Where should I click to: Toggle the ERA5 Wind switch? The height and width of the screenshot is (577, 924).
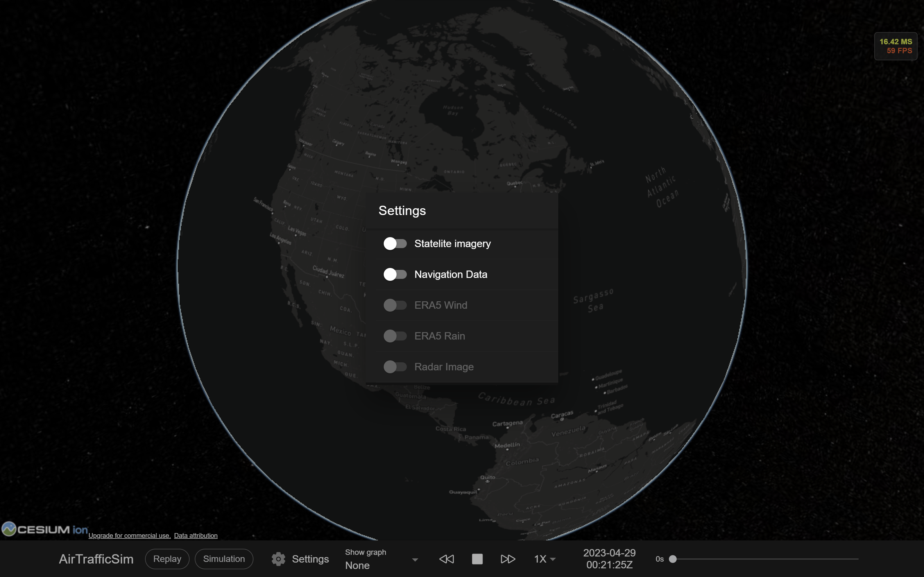point(395,305)
